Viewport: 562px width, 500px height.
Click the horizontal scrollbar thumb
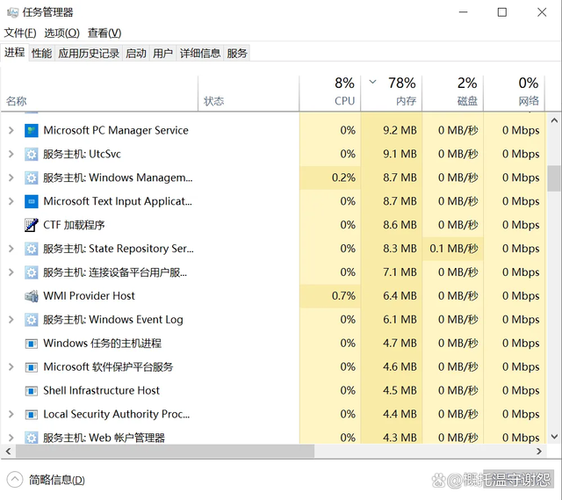coord(165,451)
